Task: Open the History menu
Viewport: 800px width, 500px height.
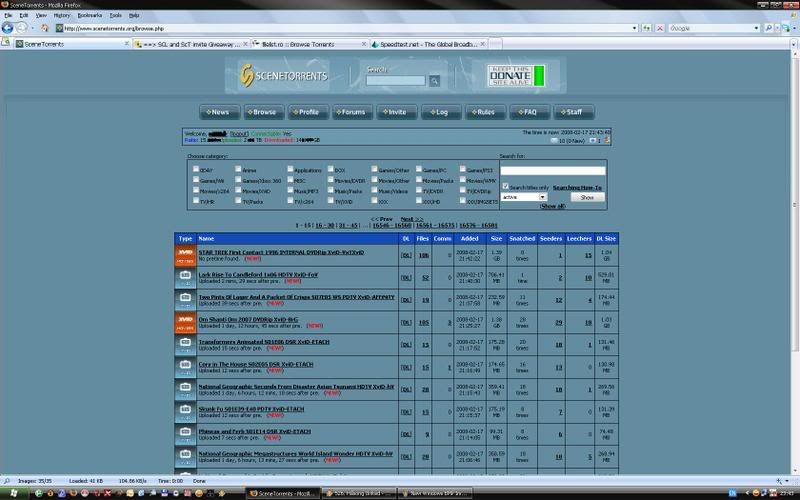Action: [62, 15]
